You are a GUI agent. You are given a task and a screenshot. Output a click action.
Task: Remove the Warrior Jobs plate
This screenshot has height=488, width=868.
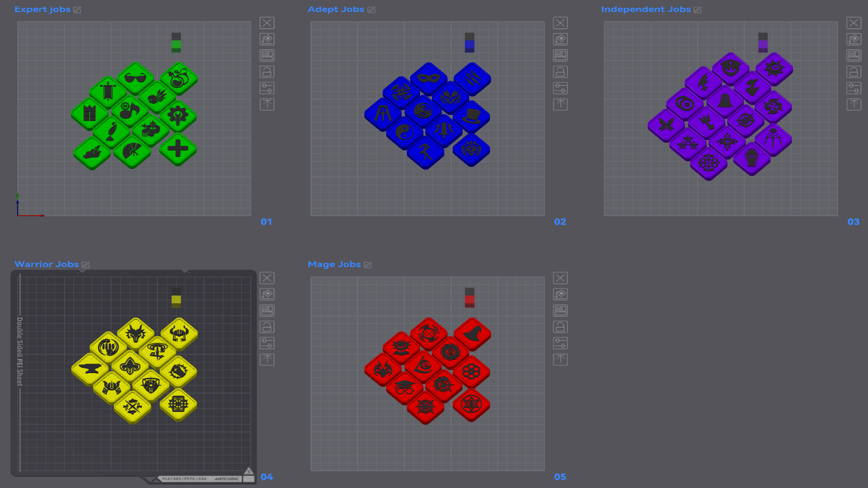click(267, 278)
